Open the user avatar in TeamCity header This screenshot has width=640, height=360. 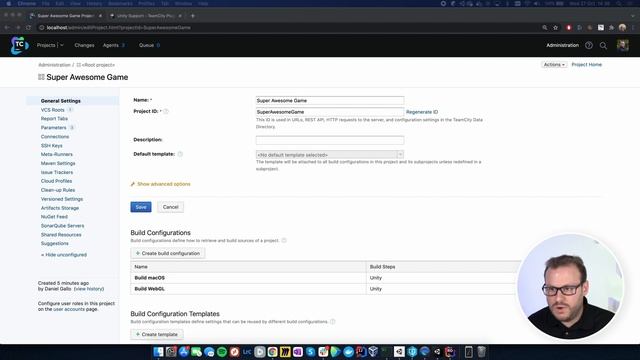coord(622,45)
